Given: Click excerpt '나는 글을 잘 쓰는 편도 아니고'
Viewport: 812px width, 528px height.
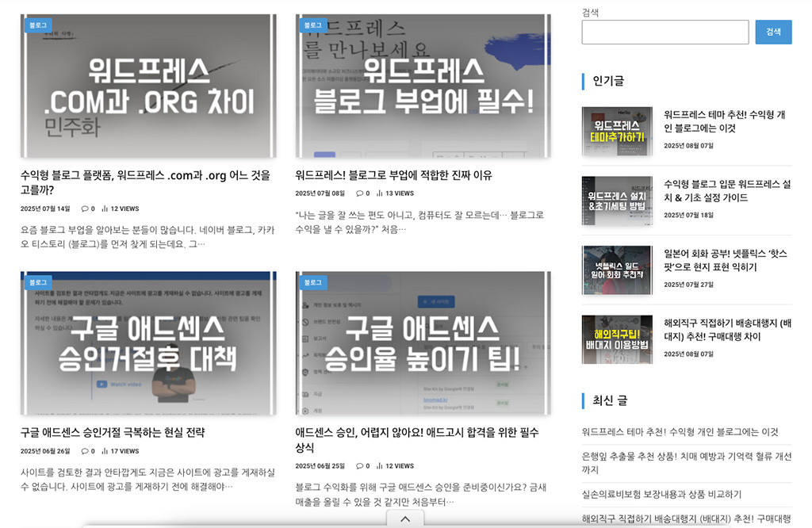Looking at the screenshot, I should click(420, 222).
